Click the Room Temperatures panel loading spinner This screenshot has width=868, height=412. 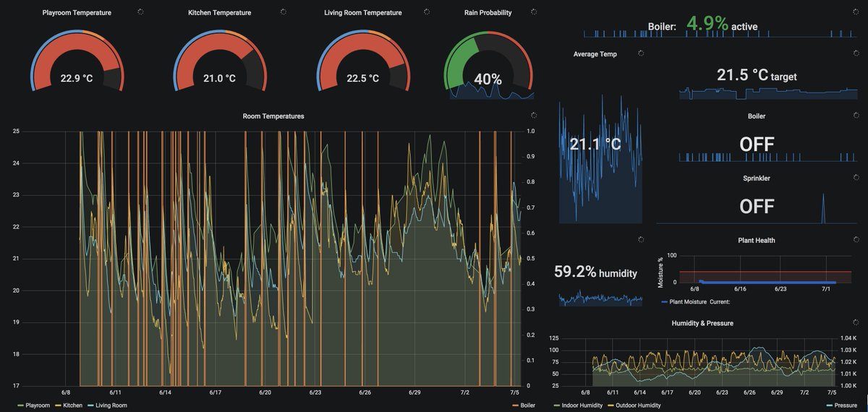533,115
